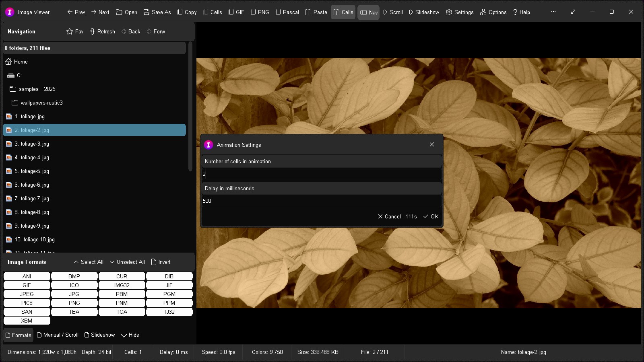Image resolution: width=644 pixels, height=362 pixels.
Task: Toggle the JPEG image format filter
Action: 27,294
